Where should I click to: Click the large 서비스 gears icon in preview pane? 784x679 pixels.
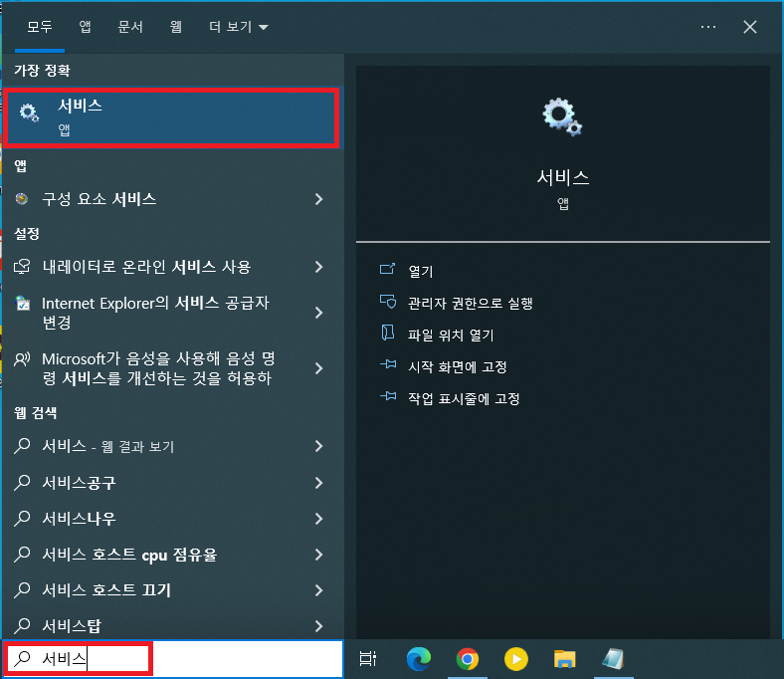562,116
